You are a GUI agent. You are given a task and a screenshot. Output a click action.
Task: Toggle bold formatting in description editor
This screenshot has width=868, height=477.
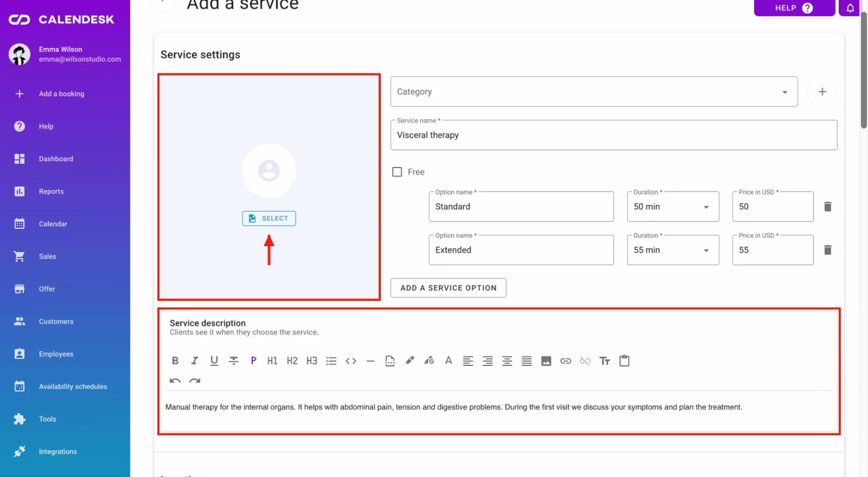pos(175,361)
